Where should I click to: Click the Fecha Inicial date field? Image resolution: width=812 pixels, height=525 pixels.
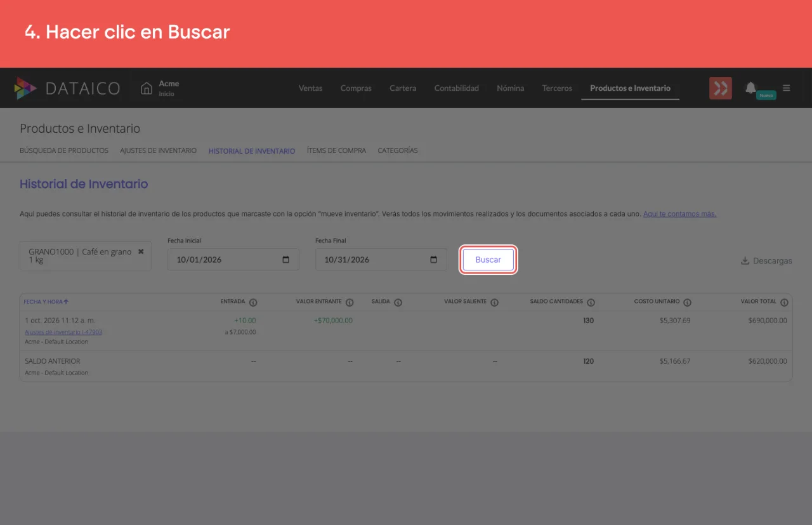[233, 260]
